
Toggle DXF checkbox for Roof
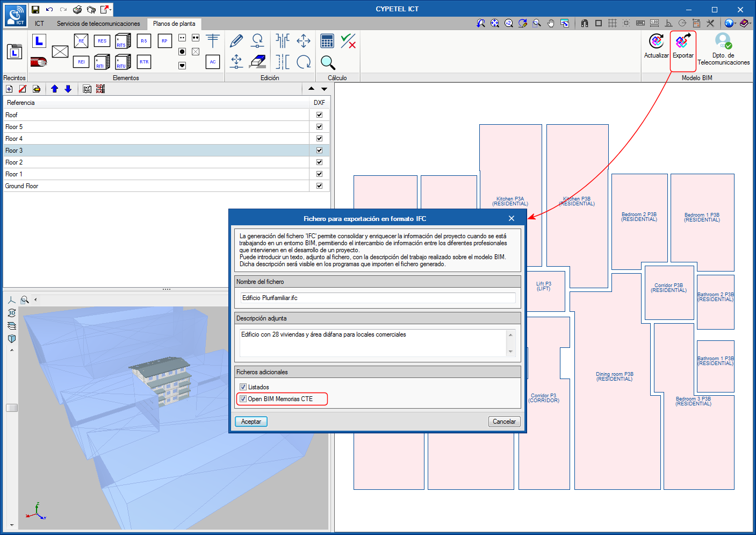(320, 115)
